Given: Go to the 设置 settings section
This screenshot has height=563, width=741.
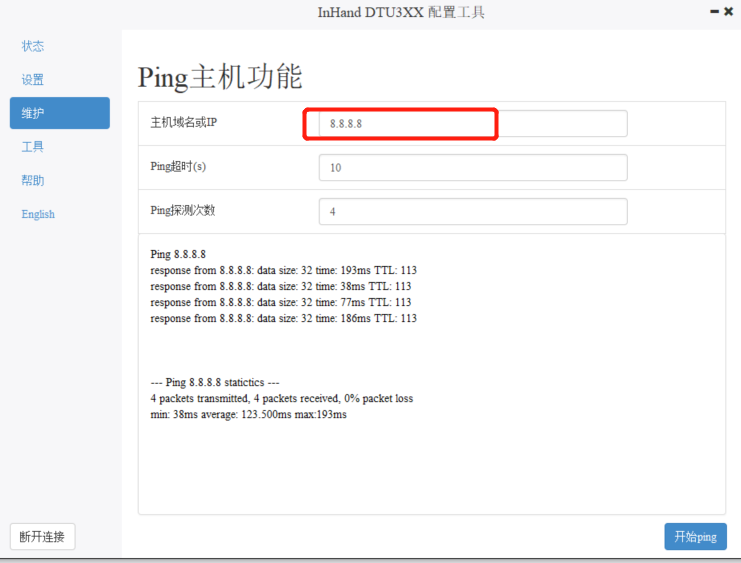Looking at the screenshot, I should click(x=33, y=80).
